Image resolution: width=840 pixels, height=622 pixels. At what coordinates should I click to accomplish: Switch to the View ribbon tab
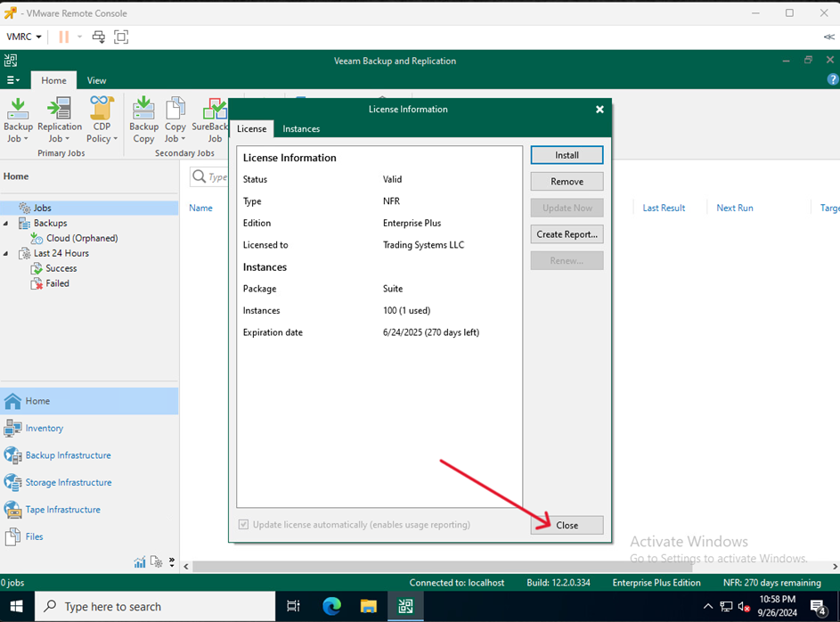coord(96,80)
